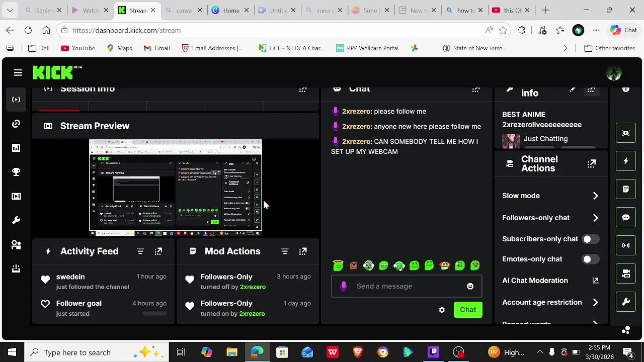The height and width of the screenshot is (362, 644).
Task: Toggle Session Info broadcast widget button
Action: tap(626, 245)
